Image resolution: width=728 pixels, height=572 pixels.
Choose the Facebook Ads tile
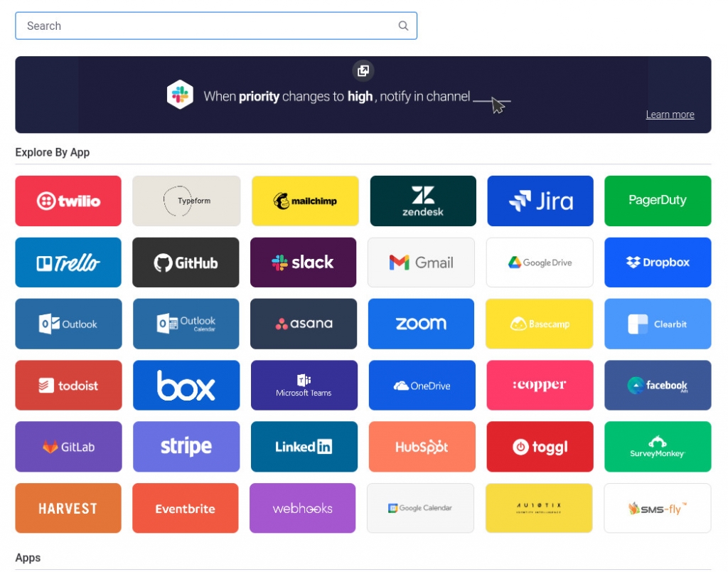click(658, 385)
